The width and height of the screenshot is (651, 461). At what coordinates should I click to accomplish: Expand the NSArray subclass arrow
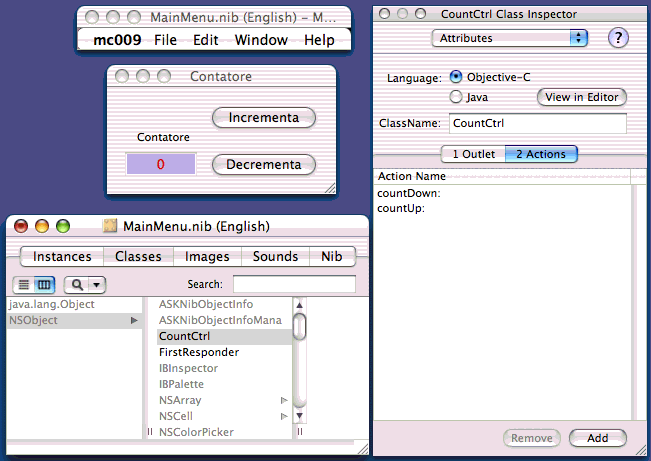pyautogui.click(x=284, y=400)
